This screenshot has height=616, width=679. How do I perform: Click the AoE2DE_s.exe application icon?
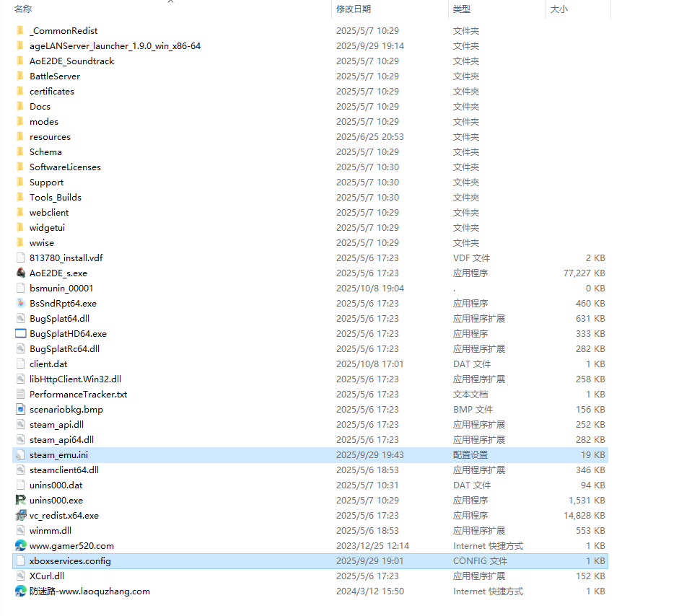click(20, 273)
